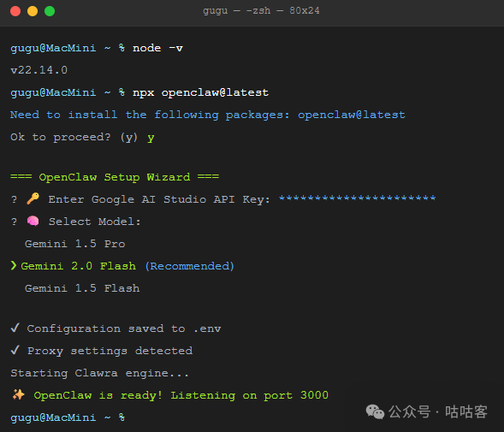Click the 'npx openclaw@latest' command
The width and height of the screenshot is (504, 432).
coord(200,92)
